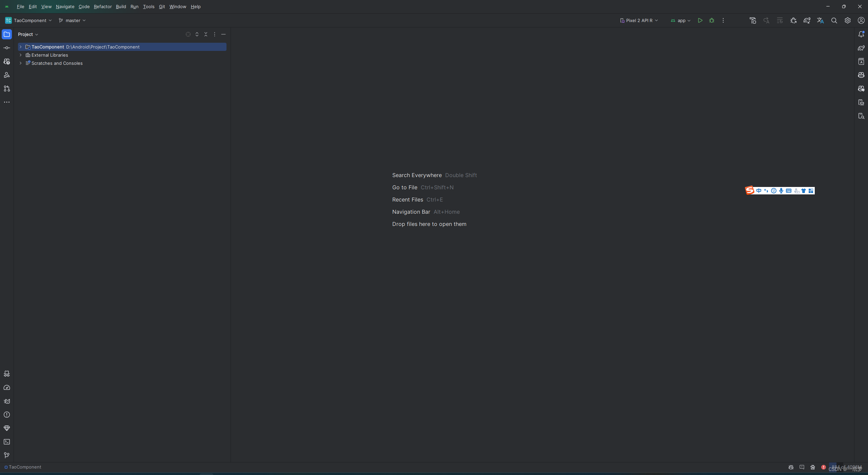Toggle Sogou Chinese/English input mode
Viewport: 868px width, 475px height.
(x=759, y=191)
